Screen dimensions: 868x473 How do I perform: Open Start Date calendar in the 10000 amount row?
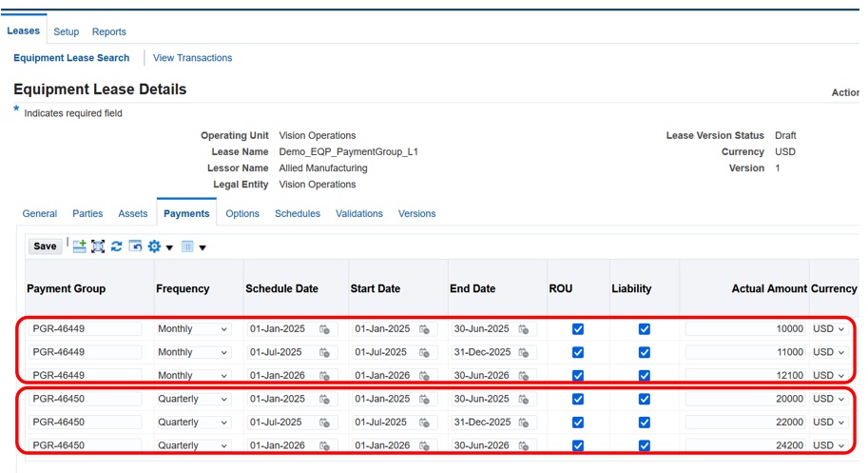click(x=425, y=329)
